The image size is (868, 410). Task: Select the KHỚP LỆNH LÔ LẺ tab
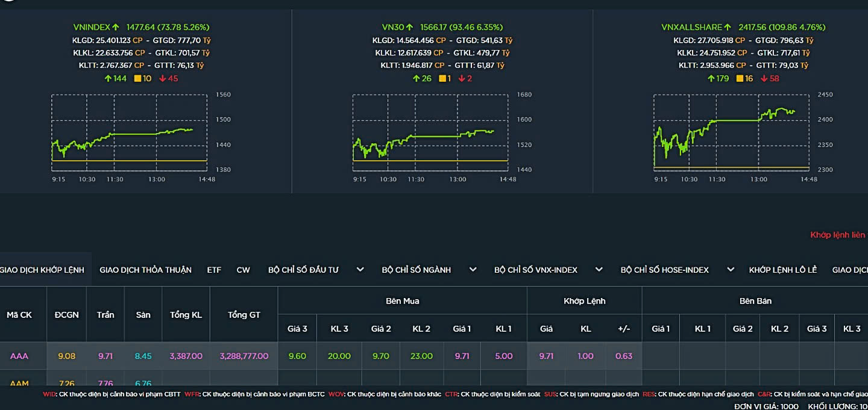point(782,270)
